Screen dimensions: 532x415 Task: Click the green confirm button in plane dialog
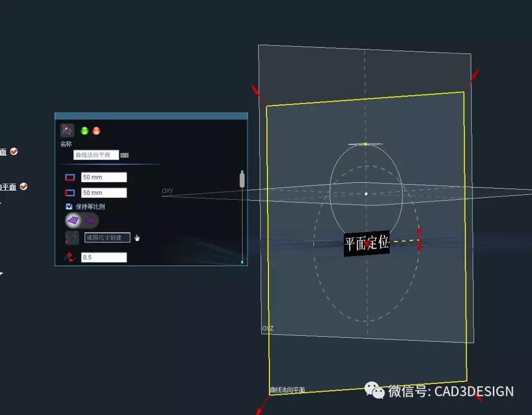(x=85, y=131)
